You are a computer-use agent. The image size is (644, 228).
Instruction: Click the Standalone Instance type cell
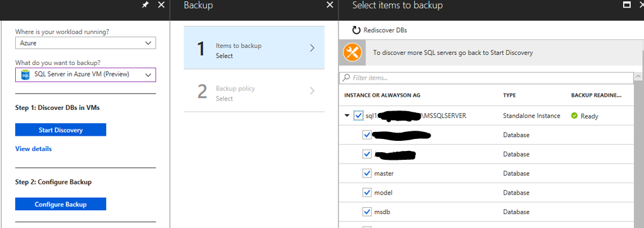click(x=531, y=116)
